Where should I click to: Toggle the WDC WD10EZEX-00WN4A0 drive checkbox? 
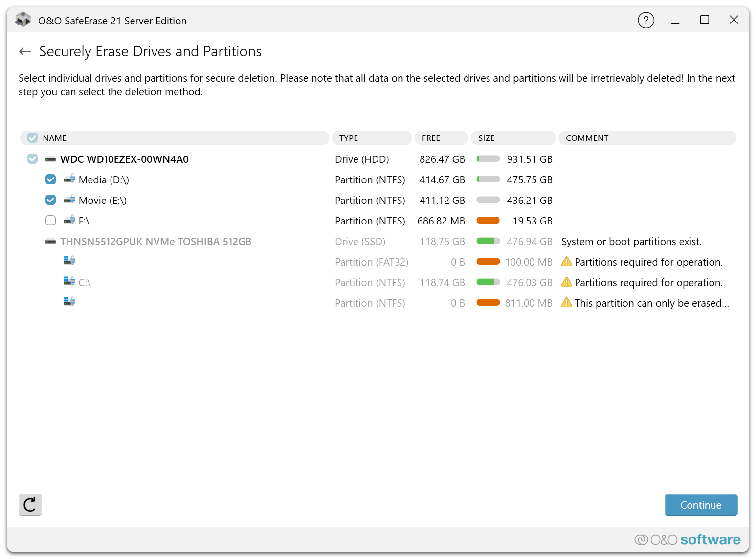coord(32,159)
